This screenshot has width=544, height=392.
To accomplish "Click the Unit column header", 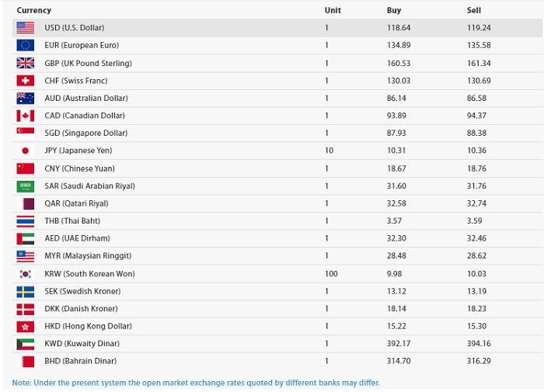I will click(x=332, y=10).
